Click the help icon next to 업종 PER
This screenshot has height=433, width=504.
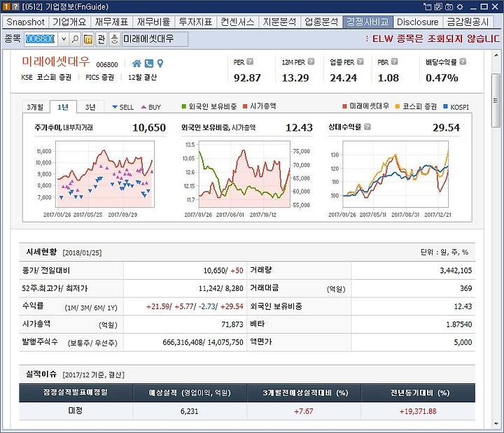(360, 62)
